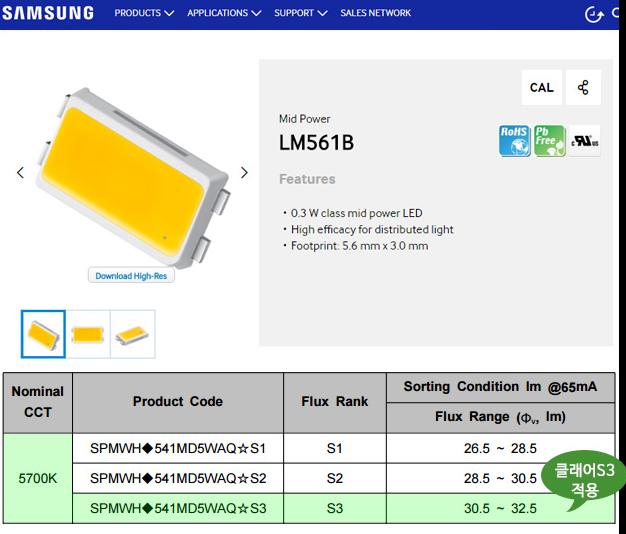Click the Mid Power category label
The image size is (626, 534).
click(x=305, y=119)
